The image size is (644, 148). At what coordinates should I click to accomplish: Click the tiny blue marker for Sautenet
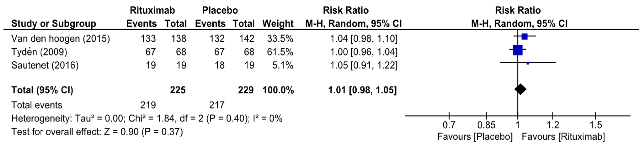(528, 63)
